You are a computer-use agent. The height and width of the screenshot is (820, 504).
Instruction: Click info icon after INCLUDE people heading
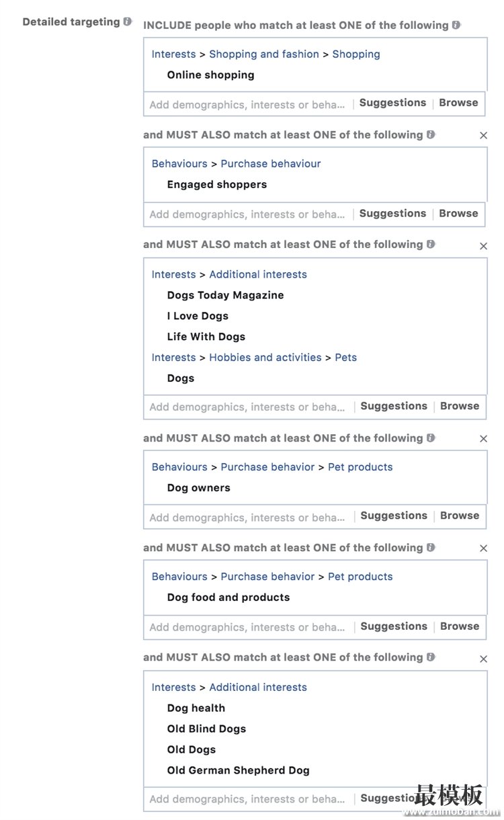[x=456, y=25]
